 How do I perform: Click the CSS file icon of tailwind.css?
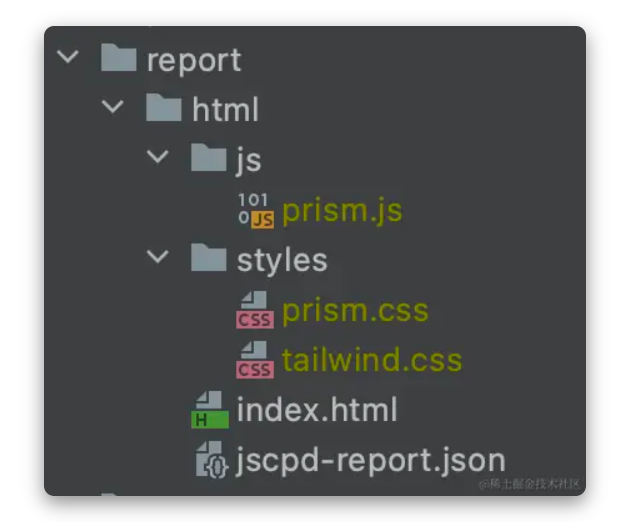[255, 359]
